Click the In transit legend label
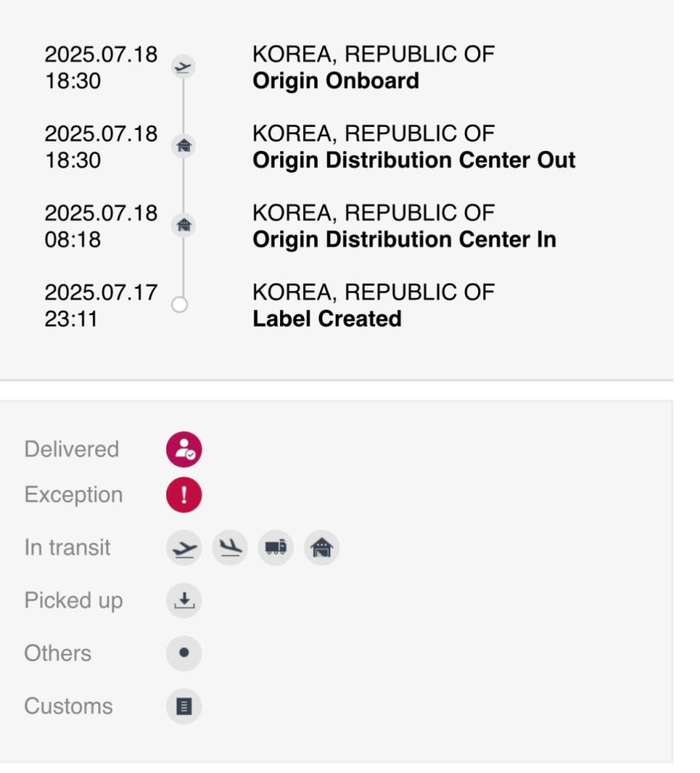This screenshot has width=700, height=773. [x=67, y=547]
